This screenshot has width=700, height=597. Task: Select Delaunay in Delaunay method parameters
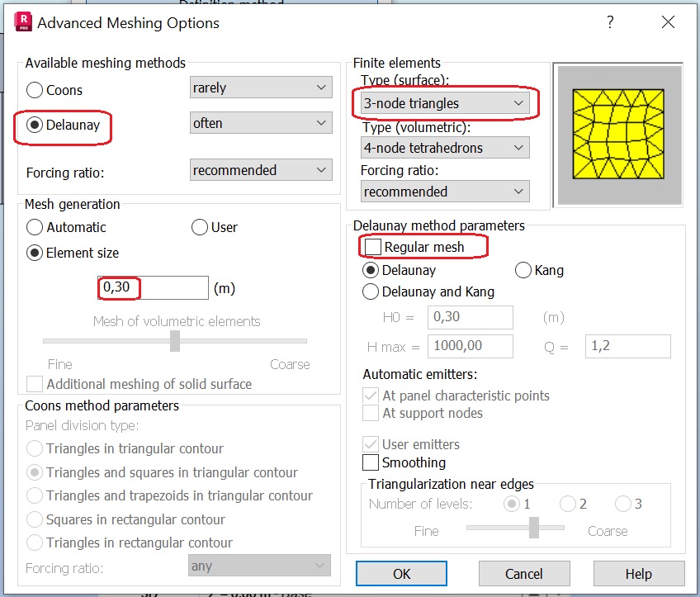click(371, 270)
